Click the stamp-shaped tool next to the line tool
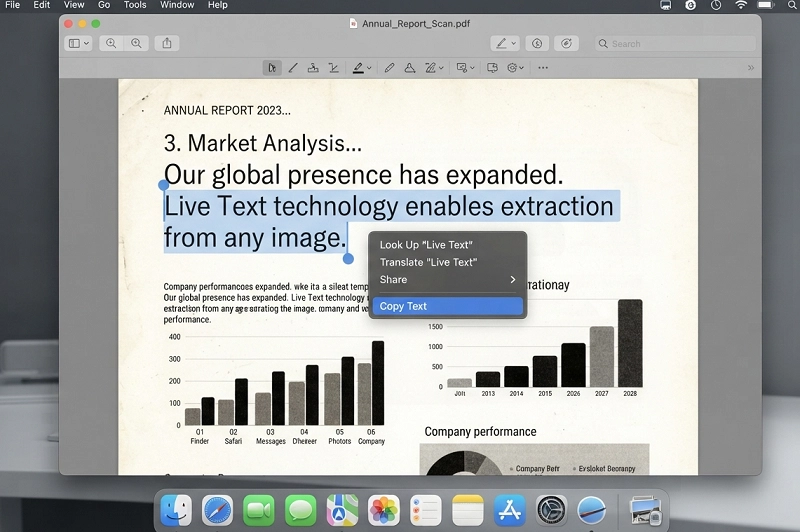Image resolution: width=800 pixels, height=532 pixels. (x=313, y=68)
